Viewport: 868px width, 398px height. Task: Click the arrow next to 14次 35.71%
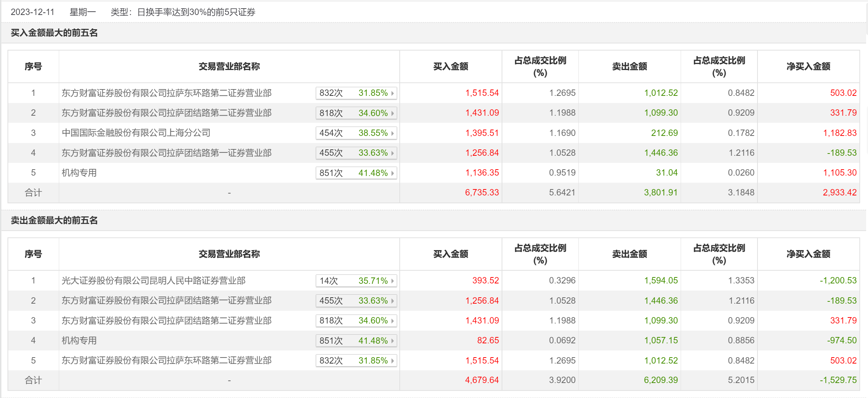tap(392, 281)
